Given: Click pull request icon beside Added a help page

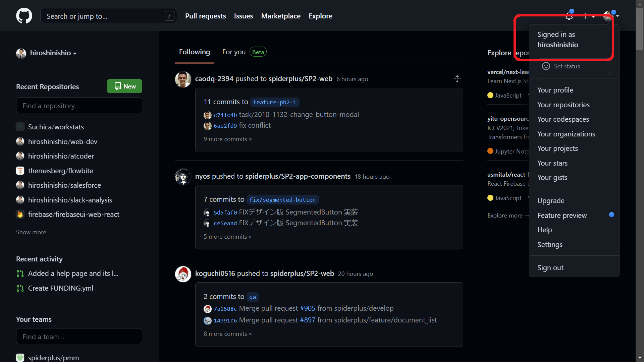Looking at the screenshot, I should coord(20,274).
